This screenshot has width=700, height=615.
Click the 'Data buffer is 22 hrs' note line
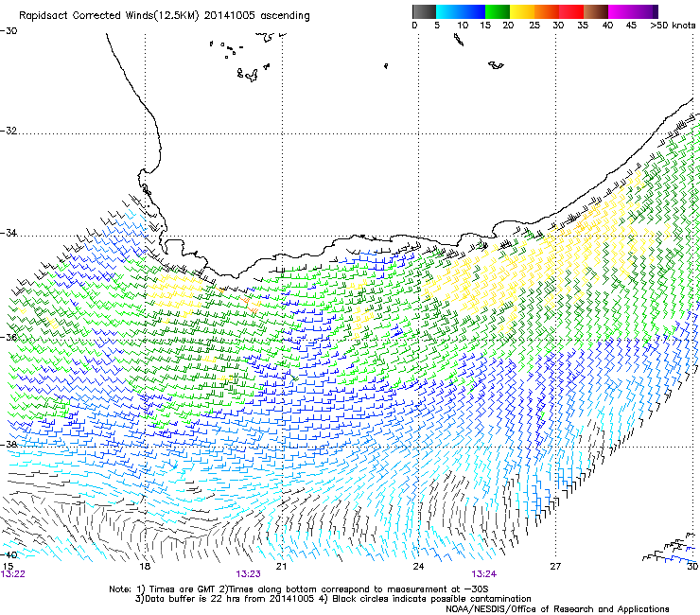pyautogui.click(x=333, y=599)
